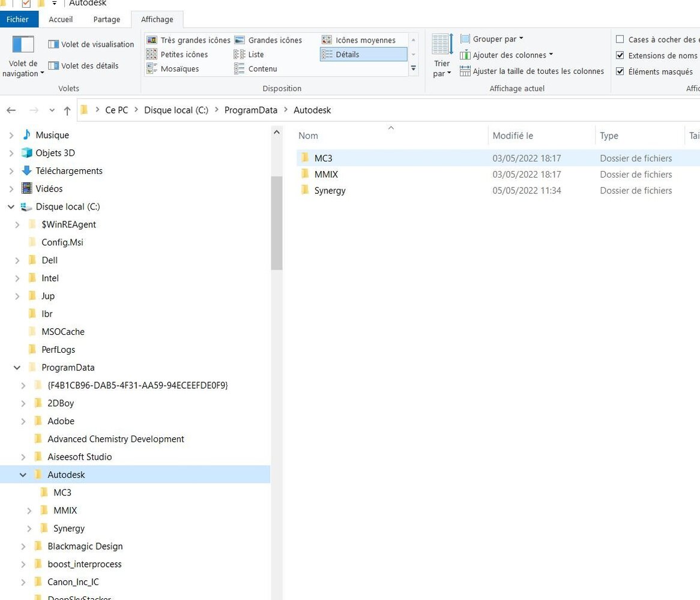Click Autodesk in address bar

312,110
